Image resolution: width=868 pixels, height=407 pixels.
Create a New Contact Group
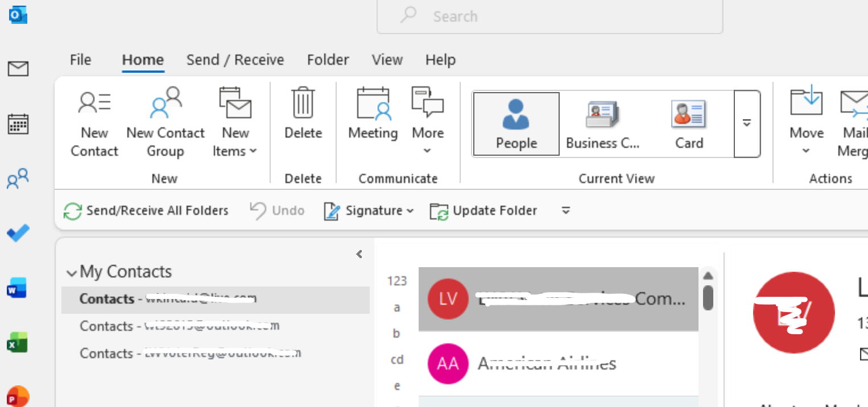(166, 123)
